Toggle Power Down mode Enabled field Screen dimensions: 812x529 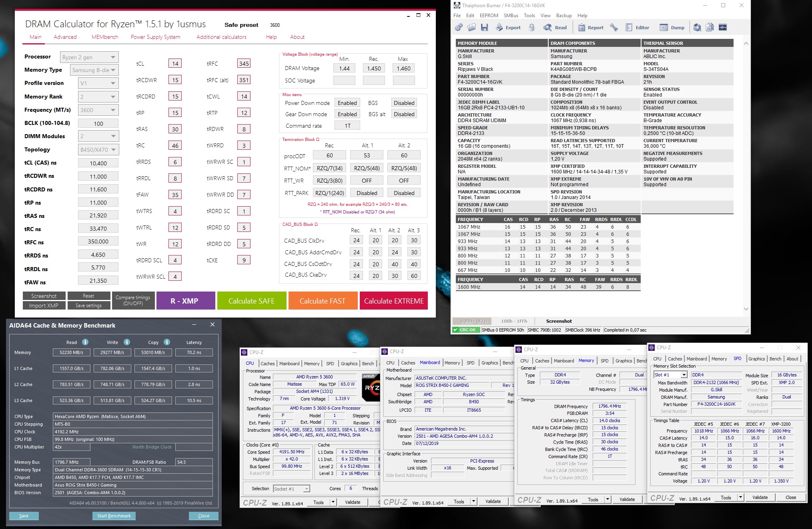[347, 103]
